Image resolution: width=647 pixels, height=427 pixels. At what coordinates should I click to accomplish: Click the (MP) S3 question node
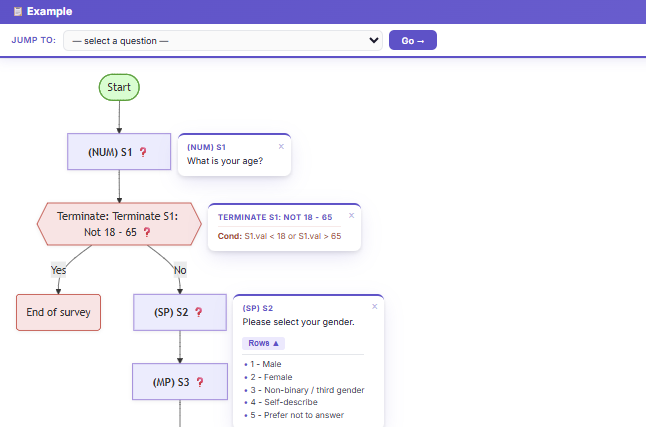[x=179, y=382]
